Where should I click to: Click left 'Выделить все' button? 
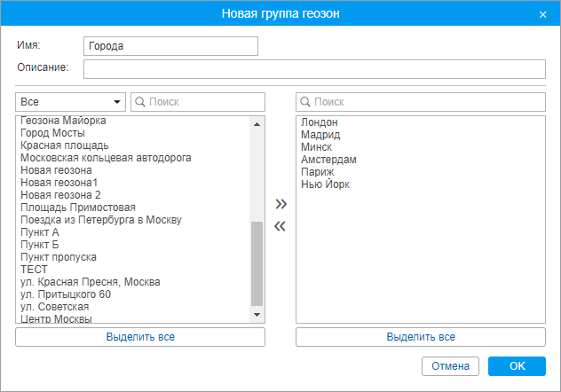140,337
